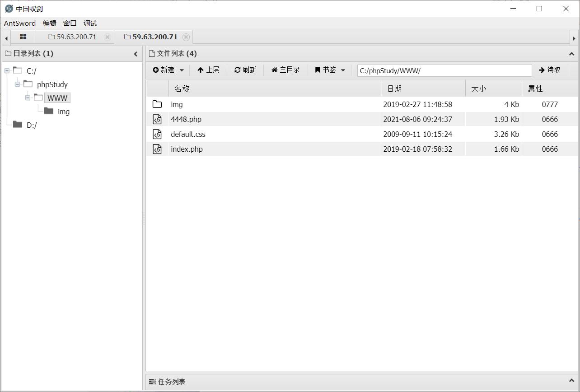580x392 pixels.
Task: Click the grid icon on the shell manager tab
Action: 23,37
